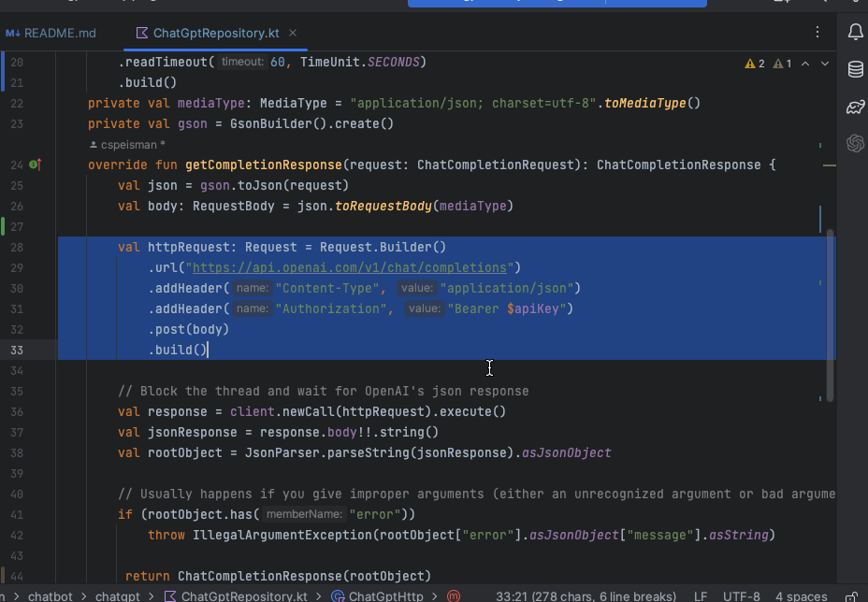Click the toMediaType call on line 22
The width and height of the screenshot is (868, 602).
644,104
